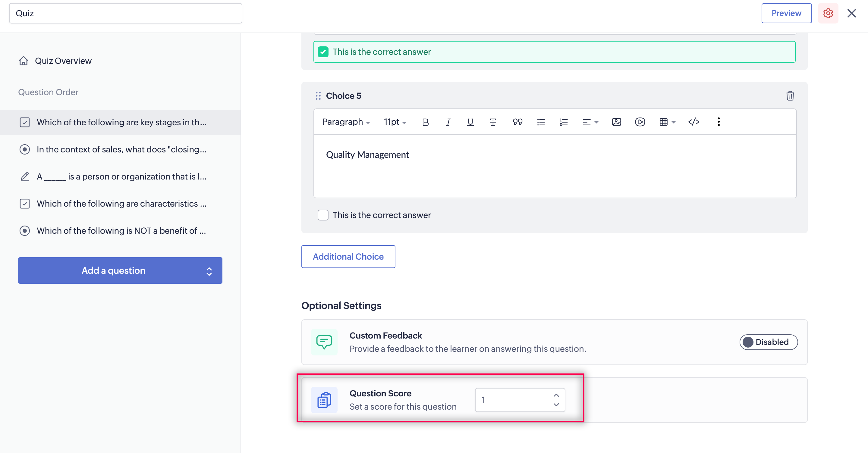
Task: Click the numbered list icon
Action: pos(563,122)
